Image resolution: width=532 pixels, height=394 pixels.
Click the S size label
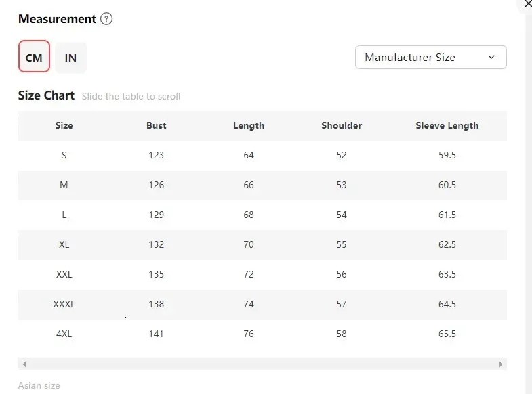pos(64,155)
